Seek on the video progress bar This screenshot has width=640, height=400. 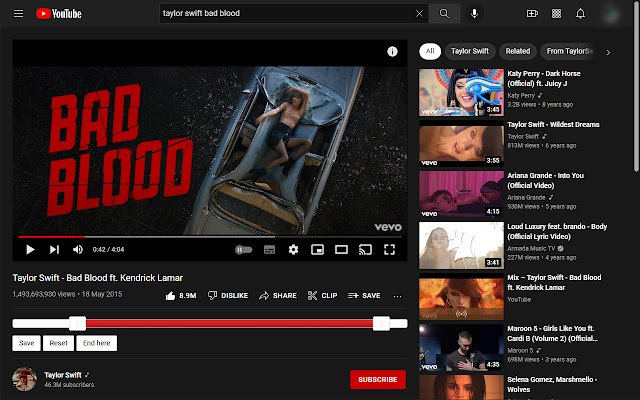pos(209,236)
